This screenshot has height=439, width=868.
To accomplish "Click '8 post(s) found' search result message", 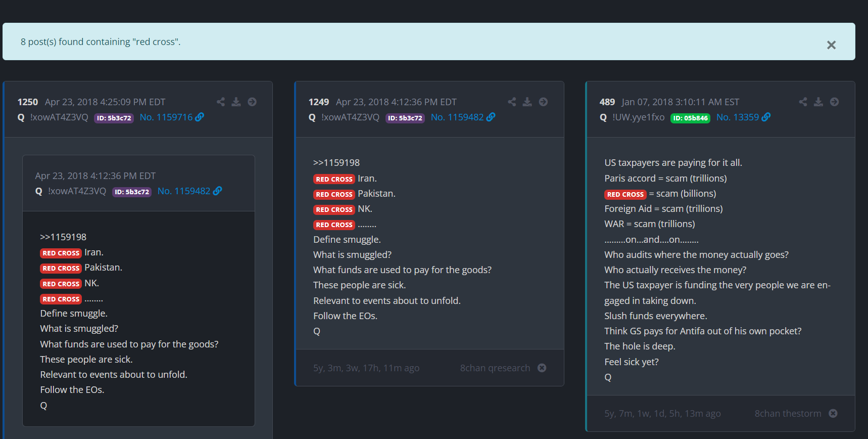I will [x=101, y=41].
